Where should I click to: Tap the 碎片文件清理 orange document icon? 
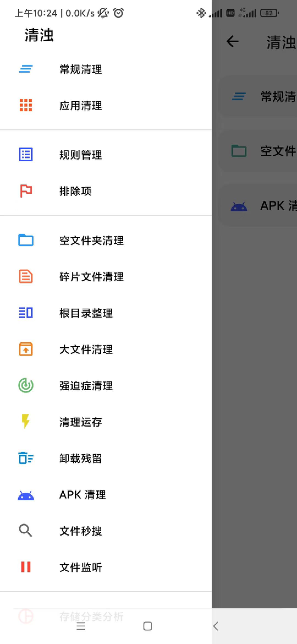26,276
